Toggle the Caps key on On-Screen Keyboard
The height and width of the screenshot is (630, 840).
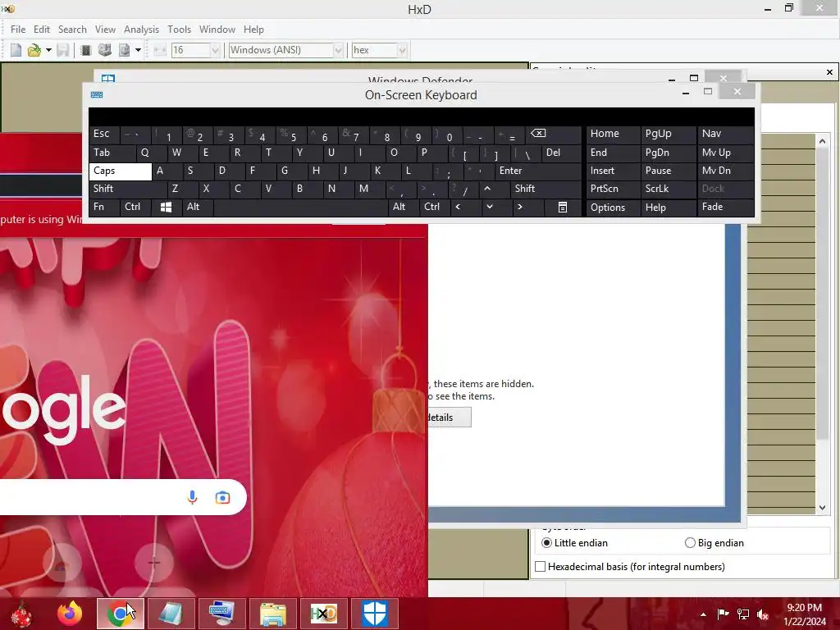(x=120, y=171)
